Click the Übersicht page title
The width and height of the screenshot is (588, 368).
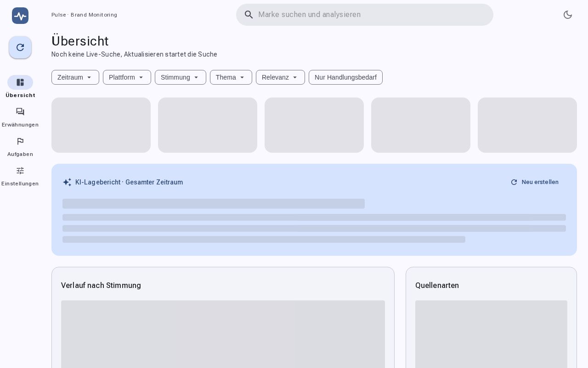click(80, 41)
